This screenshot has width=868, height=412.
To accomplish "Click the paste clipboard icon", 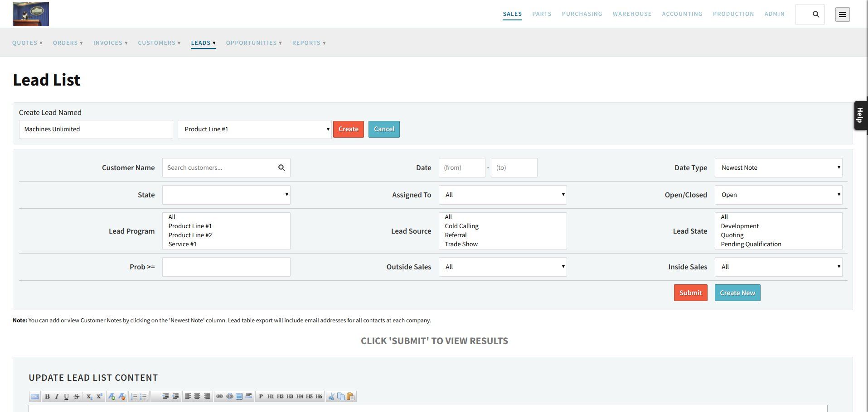I will [x=351, y=397].
